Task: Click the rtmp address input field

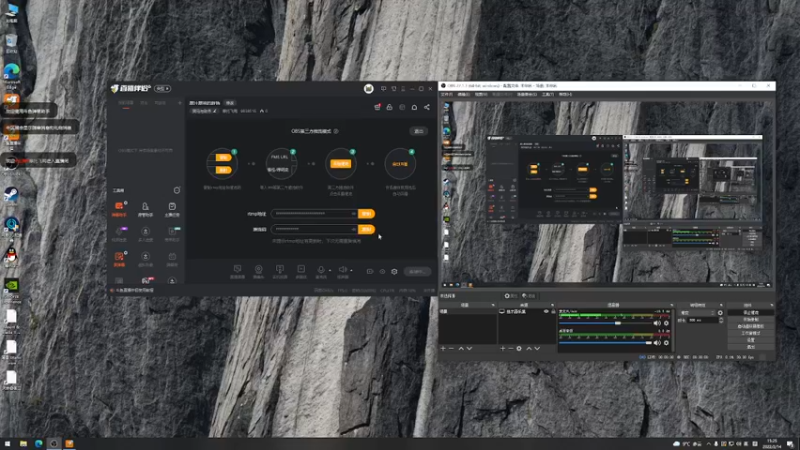Action: [314, 214]
